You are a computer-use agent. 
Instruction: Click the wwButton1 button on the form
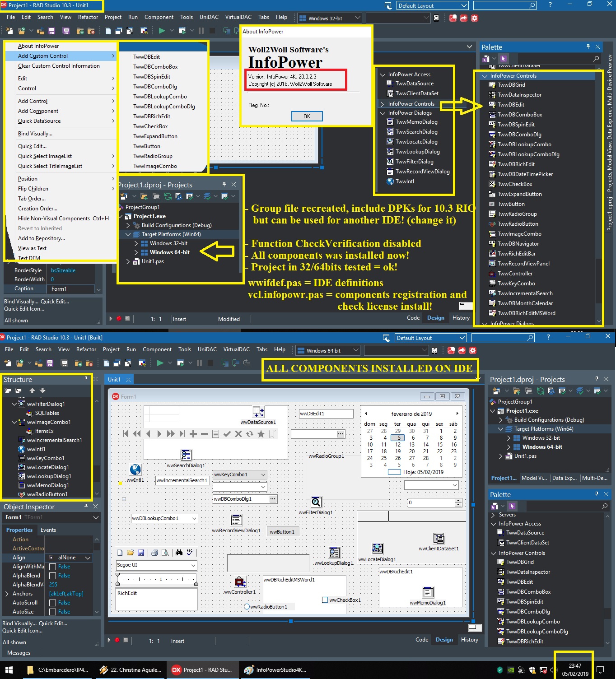pyautogui.click(x=282, y=532)
